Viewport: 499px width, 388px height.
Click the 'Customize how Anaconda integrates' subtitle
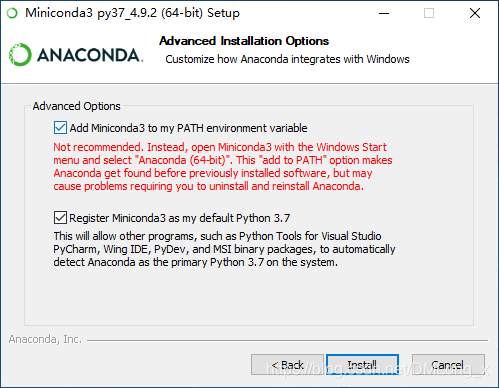coord(287,59)
